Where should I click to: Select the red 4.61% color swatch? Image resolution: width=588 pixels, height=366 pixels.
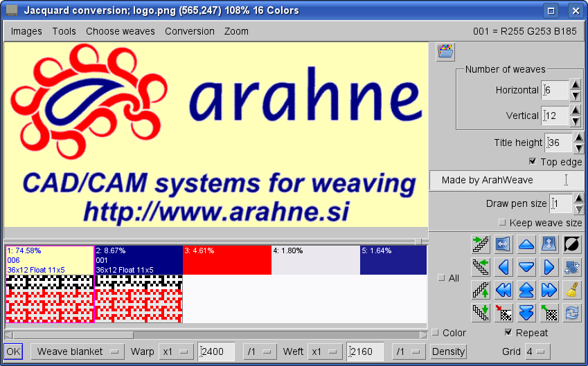(x=226, y=260)
